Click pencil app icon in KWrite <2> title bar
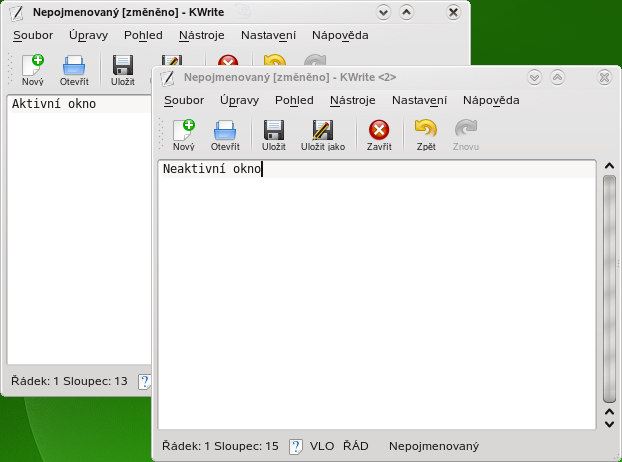The width and height of the screenshot is (622, 462). [167, 78]
